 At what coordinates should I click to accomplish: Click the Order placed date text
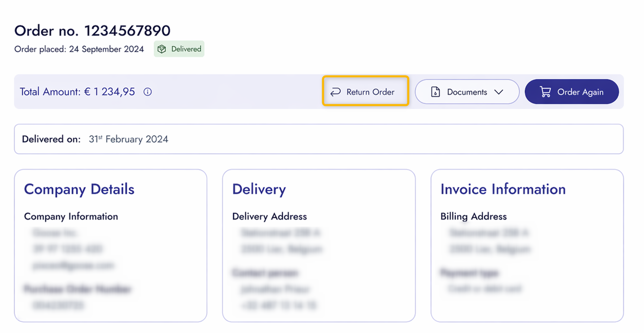[x=79, y=49]
